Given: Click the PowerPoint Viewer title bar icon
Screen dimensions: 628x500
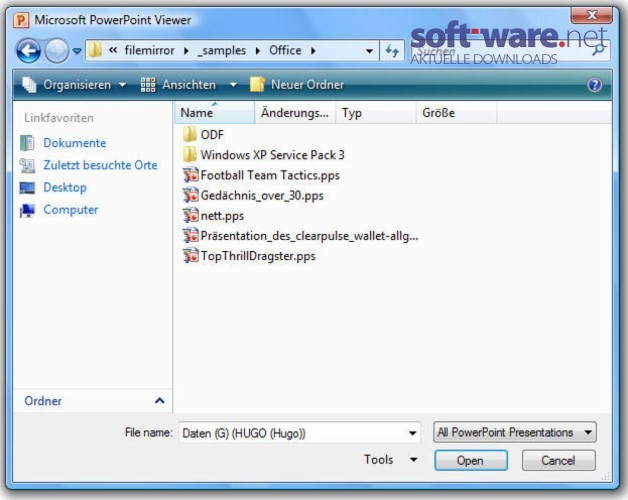Looking at the screenshot, I should [21, 20].
